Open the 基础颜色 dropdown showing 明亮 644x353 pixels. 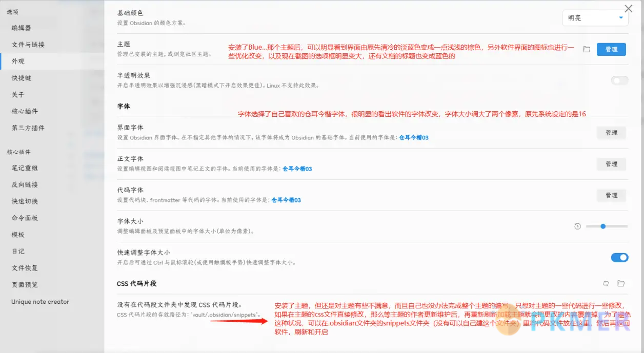coord(595,18)
